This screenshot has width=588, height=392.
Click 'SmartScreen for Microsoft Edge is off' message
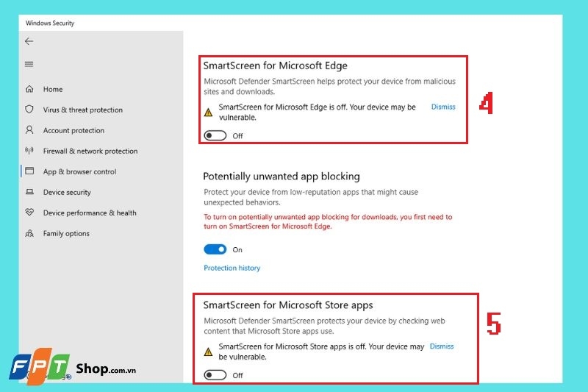(x=318, y=113)
